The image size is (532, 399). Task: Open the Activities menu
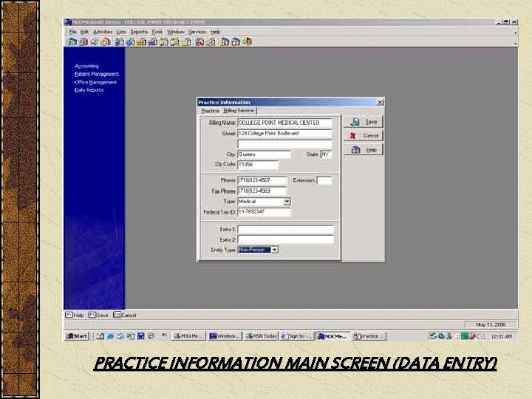(103, 32)
